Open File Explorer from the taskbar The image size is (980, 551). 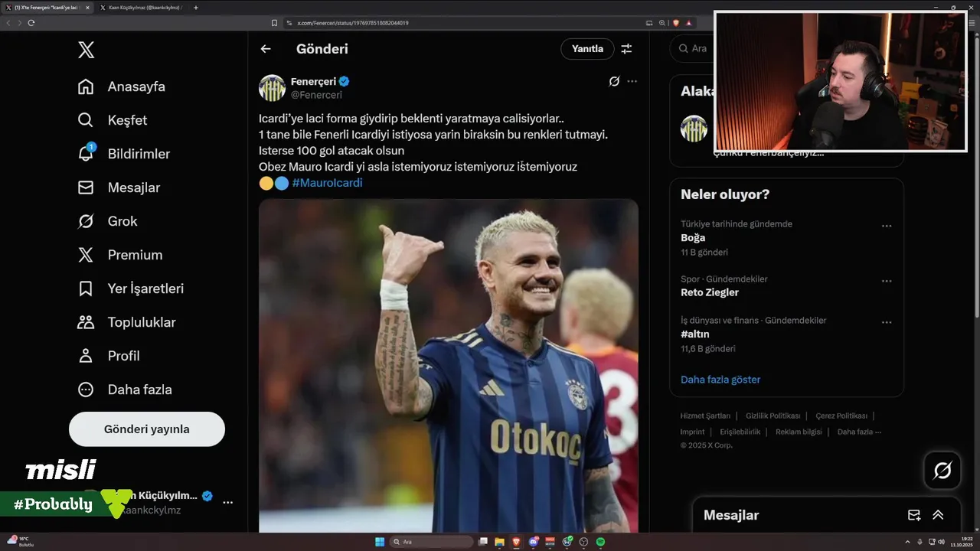pyautogui.click(x=499, y=542)
